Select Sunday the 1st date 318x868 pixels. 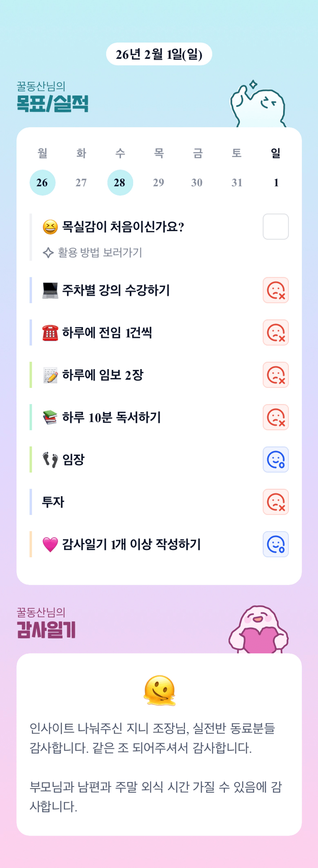[x=276, y=182]
